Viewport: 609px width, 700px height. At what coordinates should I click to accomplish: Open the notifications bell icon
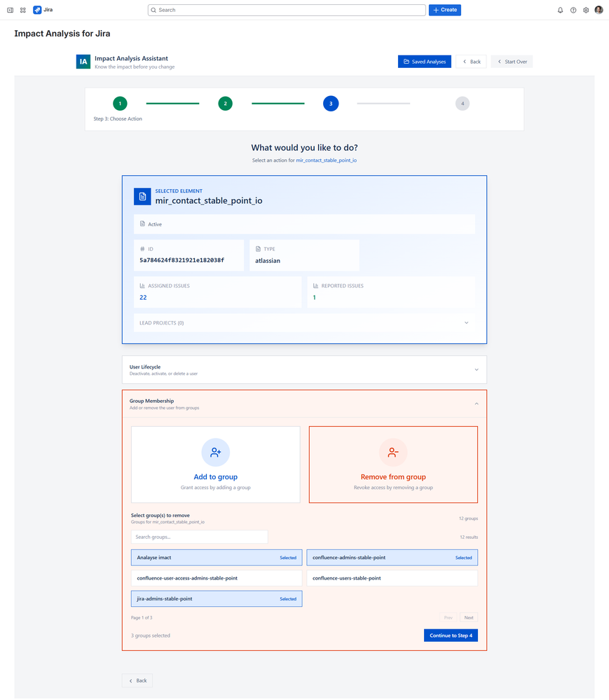pyautogui.click(x=559, y=10)
